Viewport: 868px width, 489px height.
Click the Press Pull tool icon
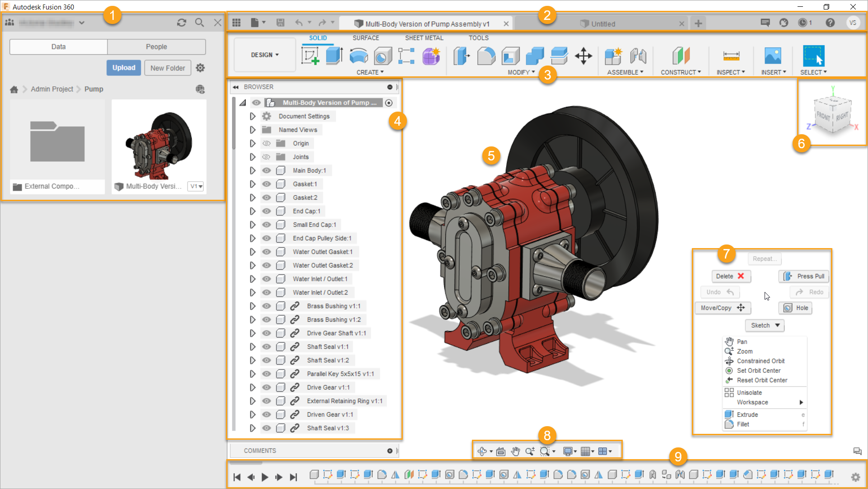pos(788,276)
